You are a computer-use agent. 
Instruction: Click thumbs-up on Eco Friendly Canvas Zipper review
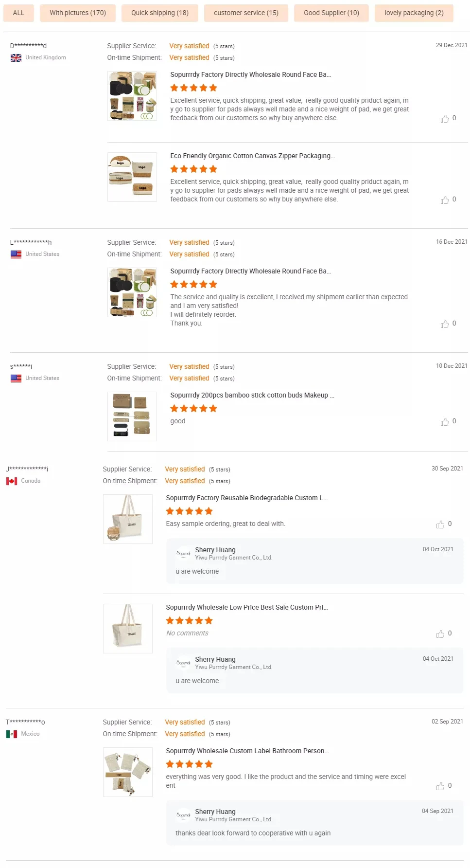tap(444, 200)
